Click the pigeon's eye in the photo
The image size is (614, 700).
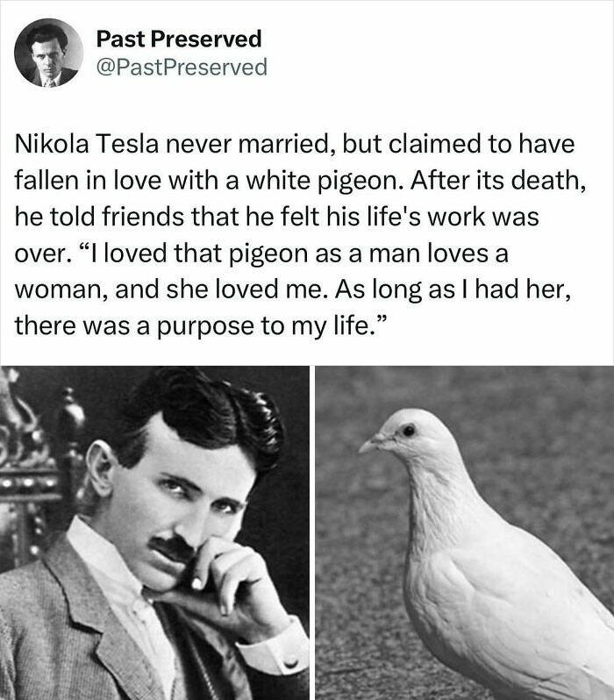[x=409, y=430]
